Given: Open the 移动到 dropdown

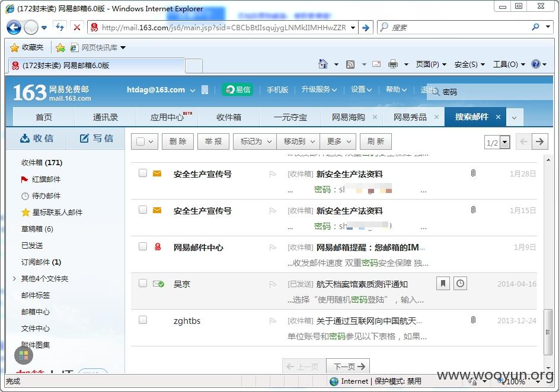Looking at the screenshot, I should coord(298,142).
